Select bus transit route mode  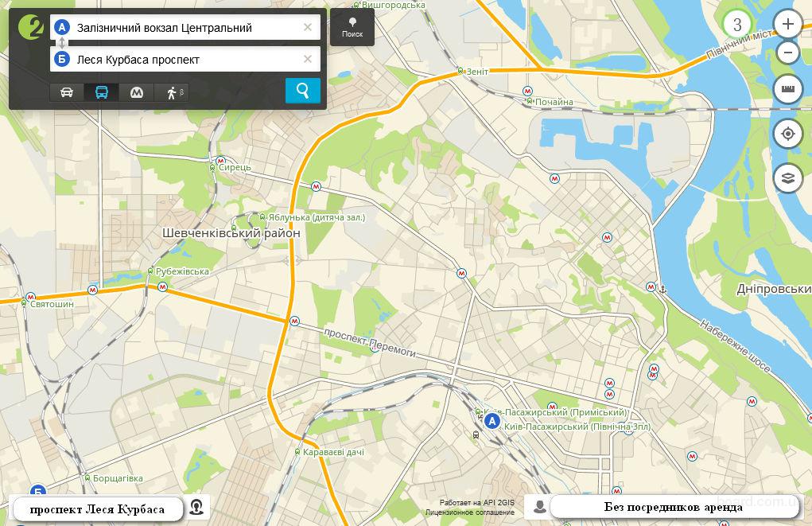pyautogui.click(x=102, y=92)
